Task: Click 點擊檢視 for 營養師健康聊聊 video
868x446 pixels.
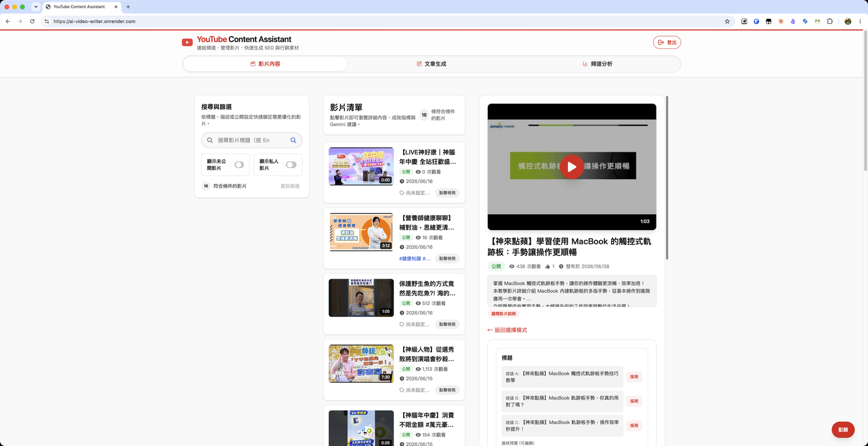Action: pyautogui.click(x=447, y=259)
